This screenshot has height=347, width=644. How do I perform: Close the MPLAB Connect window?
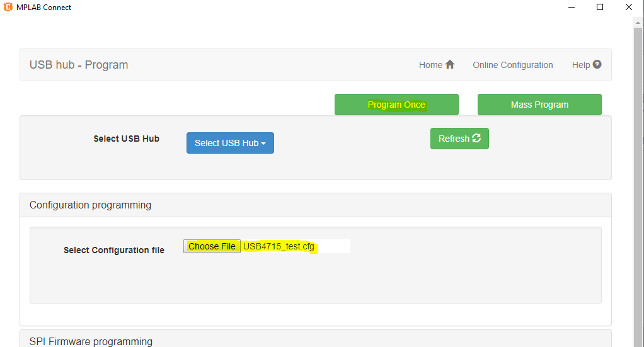[628, 7]
